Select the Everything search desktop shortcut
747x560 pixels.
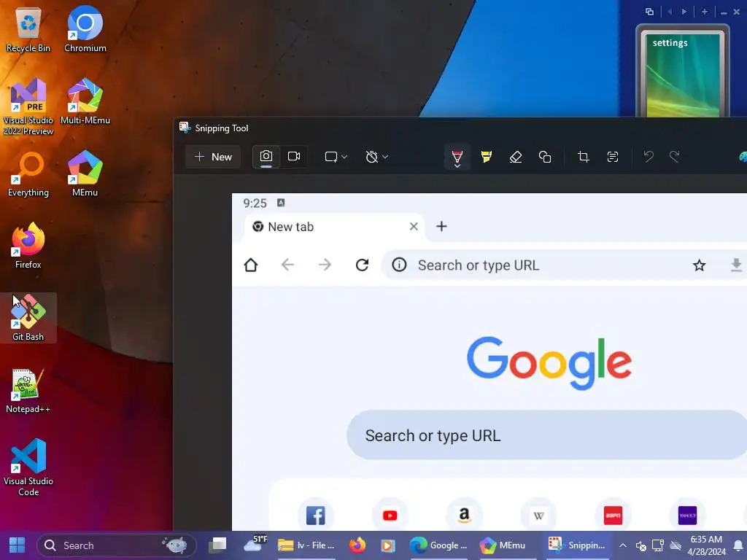28,174
